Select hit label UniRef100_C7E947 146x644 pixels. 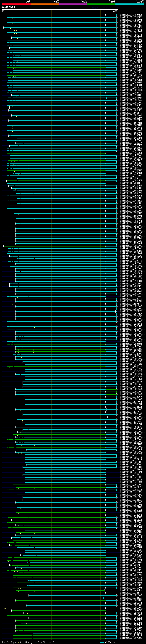point(131,397)
